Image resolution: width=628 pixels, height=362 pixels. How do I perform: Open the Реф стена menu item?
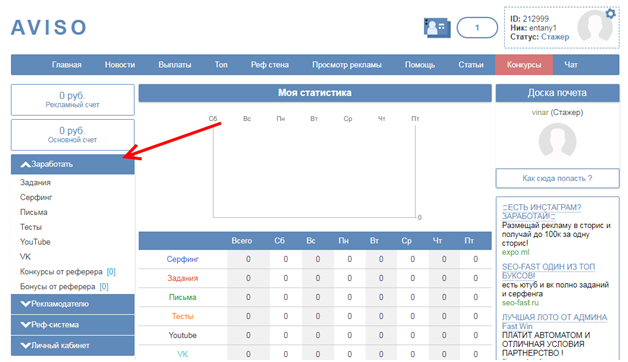pos(270,65)
